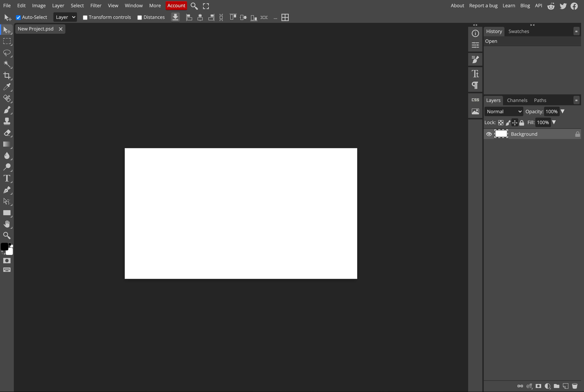Select the Lasso tool

(7, 53)
